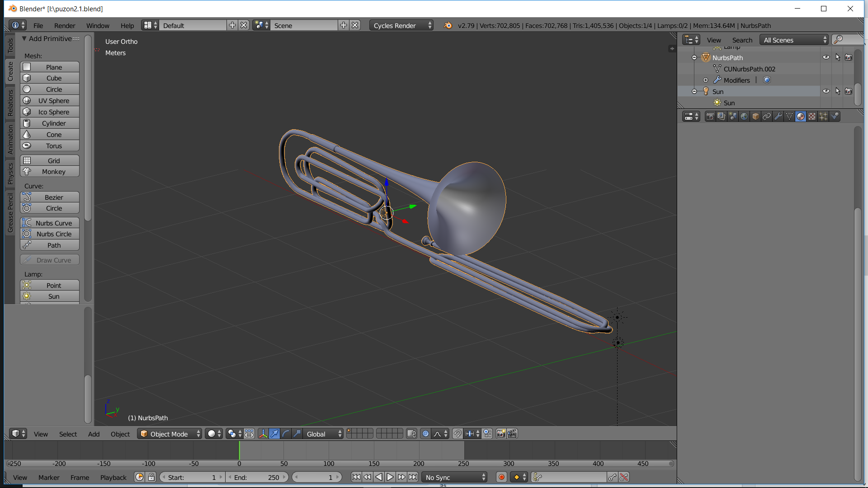Open the Render properties camera tab
This screenshot has width=868, height=488.
click(x=710, y=117)
